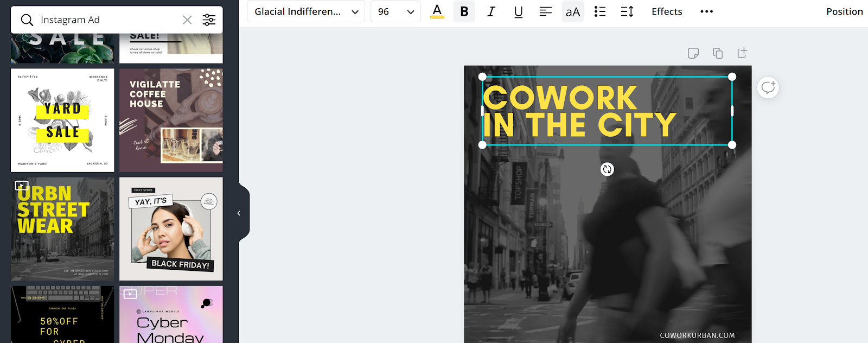This screenshot has width=868, height=343.
Task: Select the Vigilatte Coffee House template
Action: [171, 120]
